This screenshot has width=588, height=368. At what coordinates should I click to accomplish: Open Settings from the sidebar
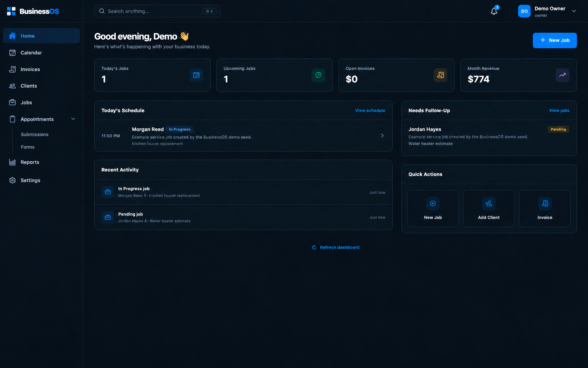tap(42, 180)
